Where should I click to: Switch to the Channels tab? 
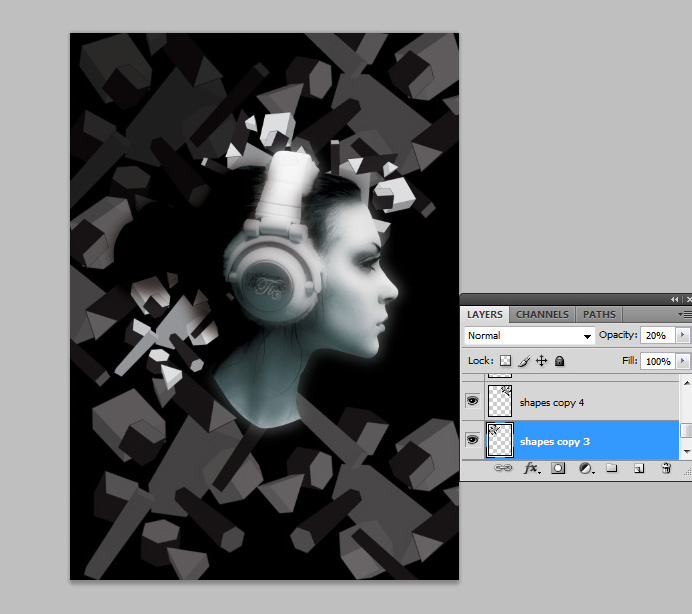pyautogui.click(x=542, y=314)
